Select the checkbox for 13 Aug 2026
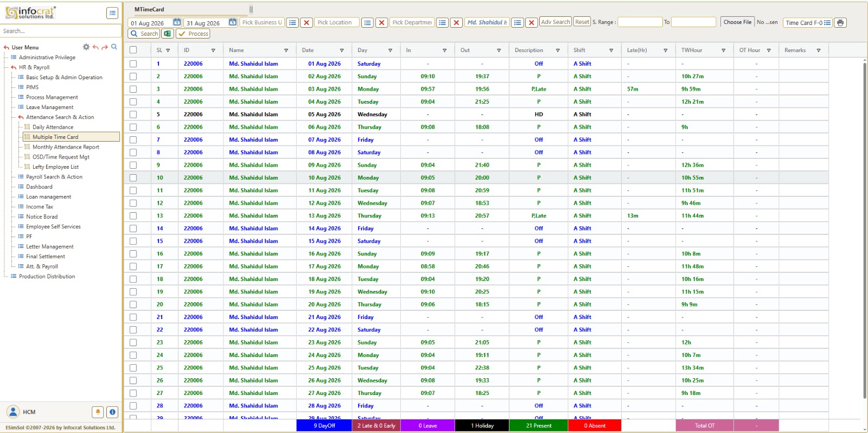 [133, 216]
